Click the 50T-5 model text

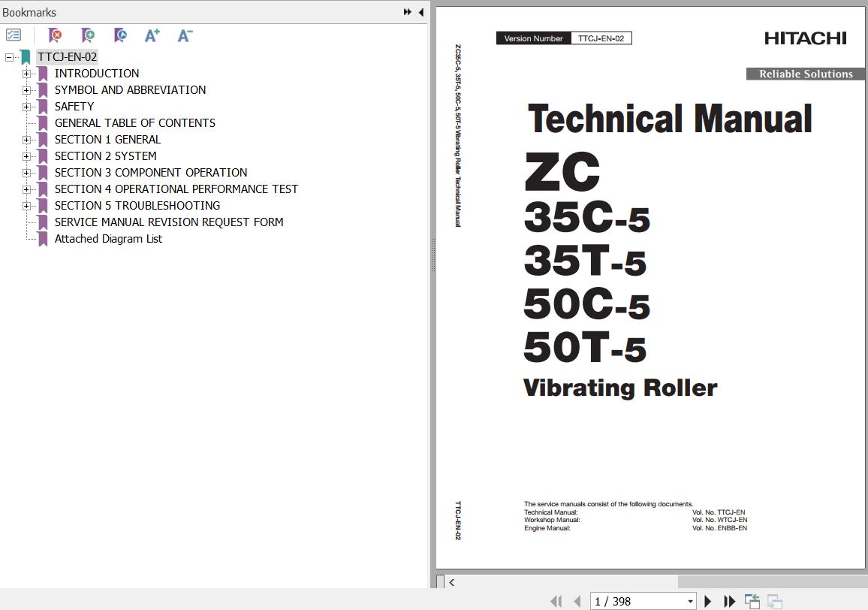click(x=585, y=347)
